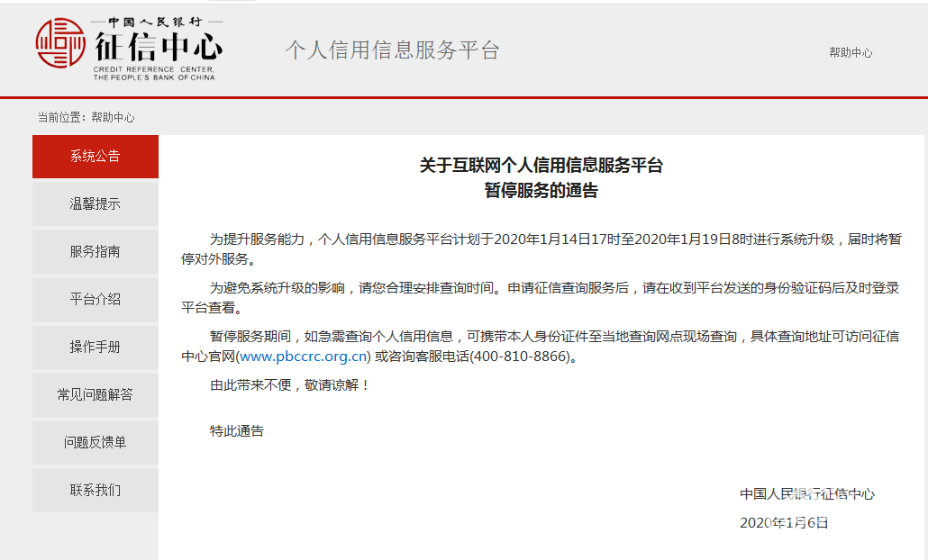Open 温馨提示 sidebar item

[96, 204]
